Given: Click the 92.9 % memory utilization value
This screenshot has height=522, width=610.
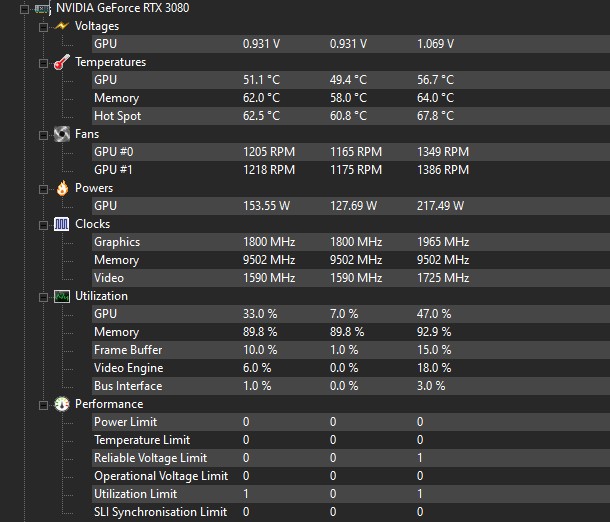Looking at the screenshot, I should pyautogui.click(x=434, y=332).
